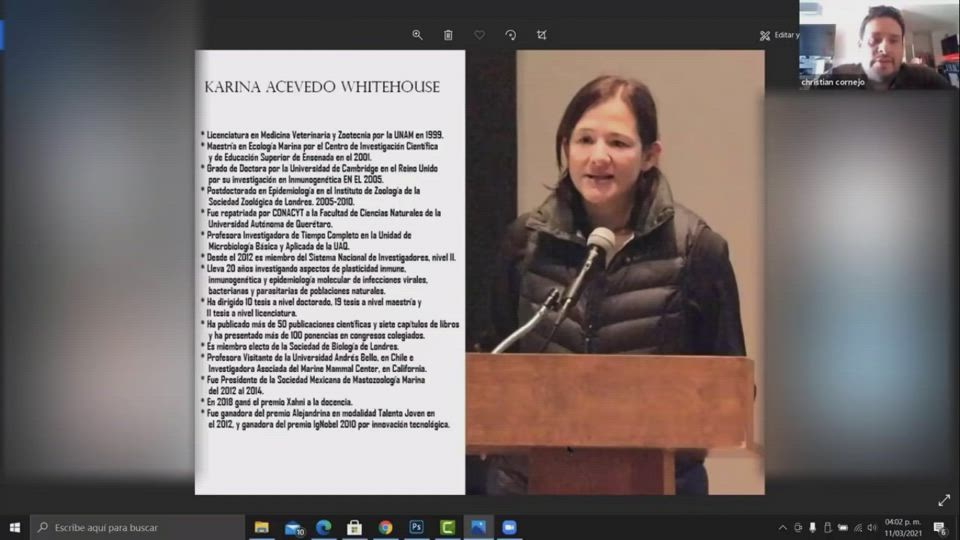Image resolution: width=960 pixels, height=540 pixels.
Task: Rotate the image with rotate icon
Action: (510, 35)
